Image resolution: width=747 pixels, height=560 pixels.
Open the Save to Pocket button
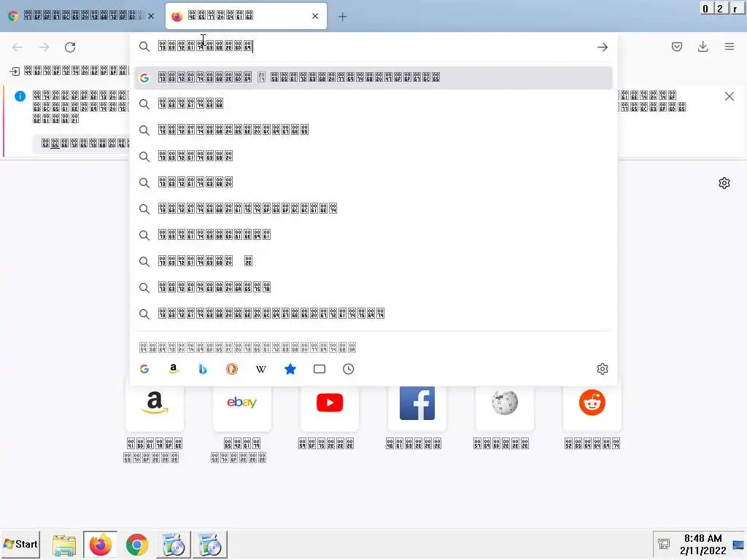[676, 47]
